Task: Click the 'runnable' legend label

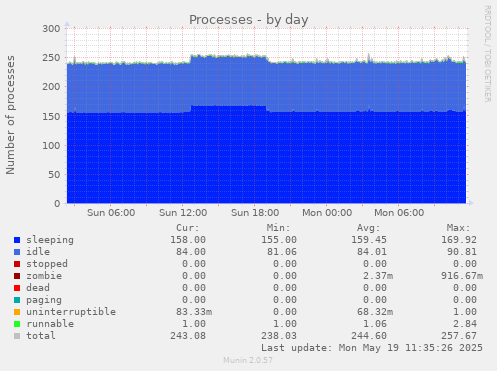Action: (50, 324)
